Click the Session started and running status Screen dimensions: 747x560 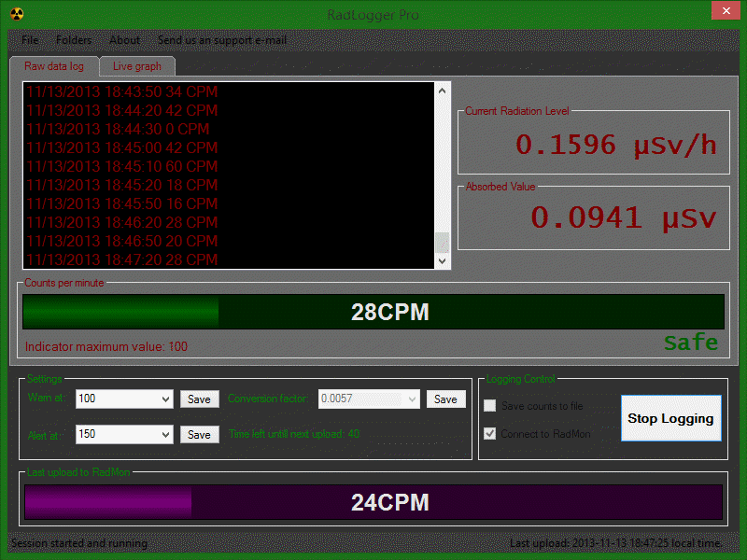79,543
